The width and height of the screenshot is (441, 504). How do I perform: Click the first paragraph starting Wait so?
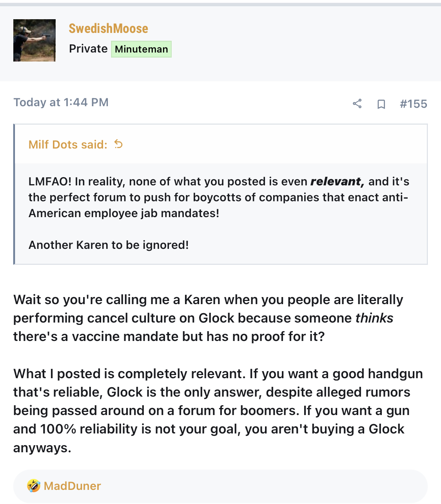tap(208, 318)
